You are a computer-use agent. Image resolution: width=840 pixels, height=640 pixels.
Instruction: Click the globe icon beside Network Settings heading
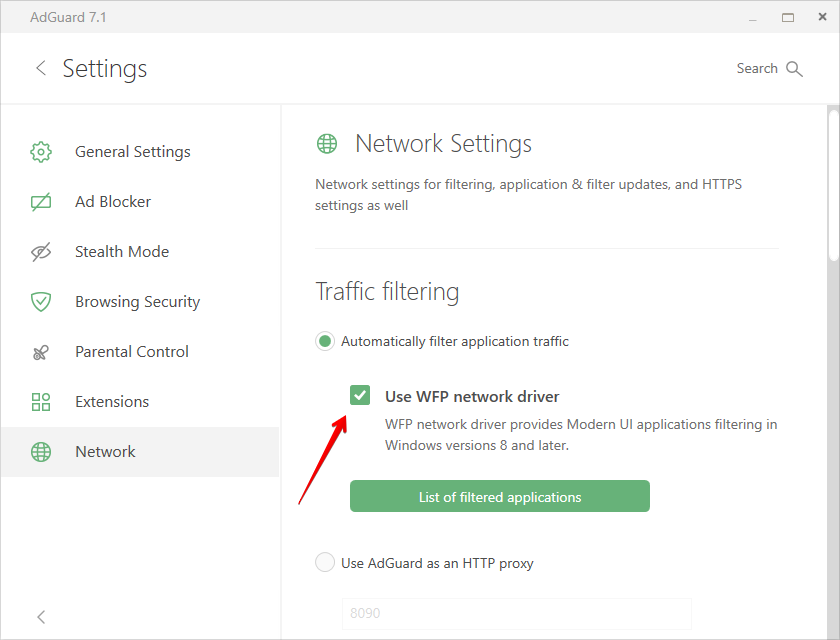pos(327,144)
